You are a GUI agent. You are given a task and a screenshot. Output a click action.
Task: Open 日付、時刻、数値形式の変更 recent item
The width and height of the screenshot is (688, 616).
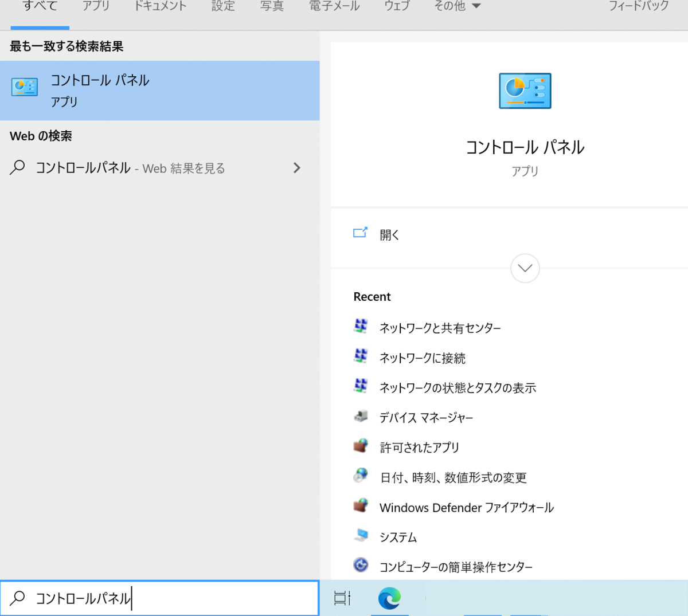(453, 477)
